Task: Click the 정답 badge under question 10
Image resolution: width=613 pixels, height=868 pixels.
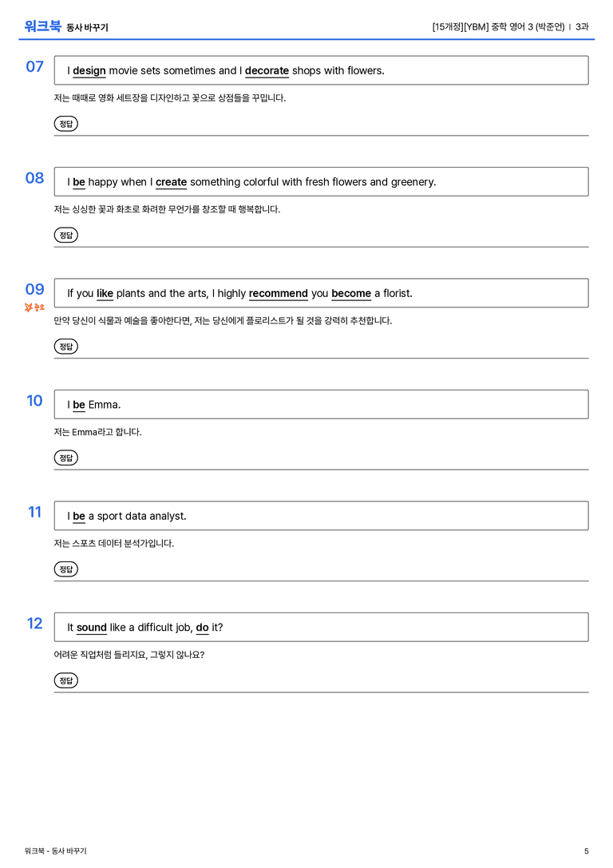Action: pyautogui.click(x=65, y=458)
